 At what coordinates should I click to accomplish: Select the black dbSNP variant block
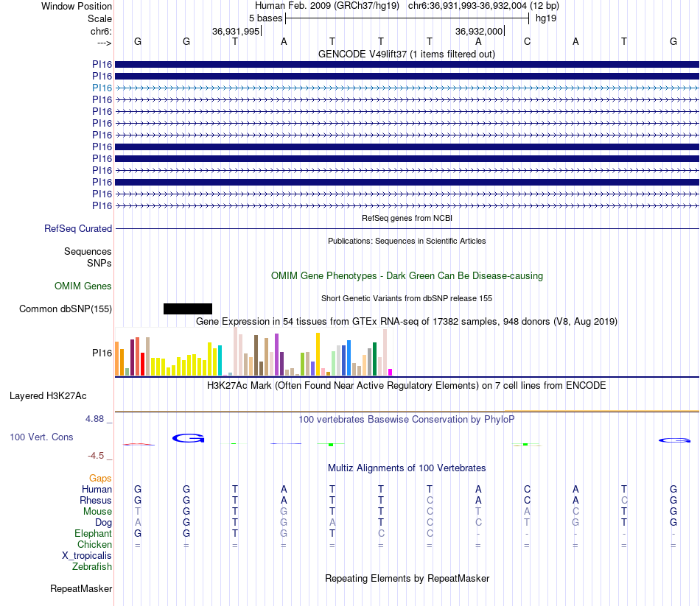[187, 309]
